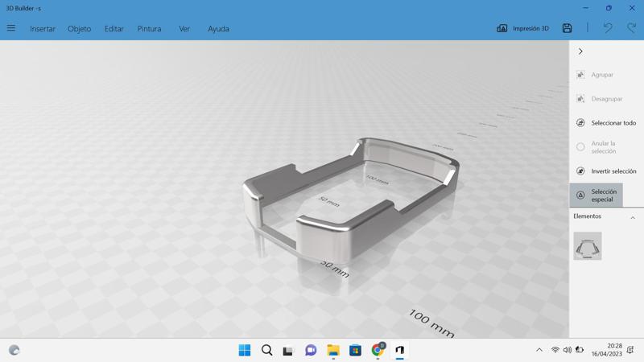644x362 pixels.
Task: Click the undo arrow icon
Action: pyautogui.click(x=608, y=28)
